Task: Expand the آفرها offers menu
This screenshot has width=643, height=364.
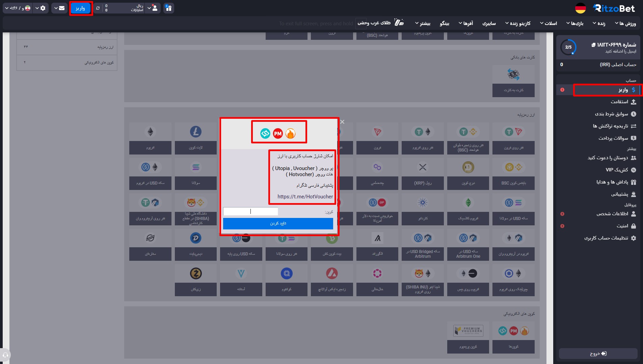Action: [466, 23]
